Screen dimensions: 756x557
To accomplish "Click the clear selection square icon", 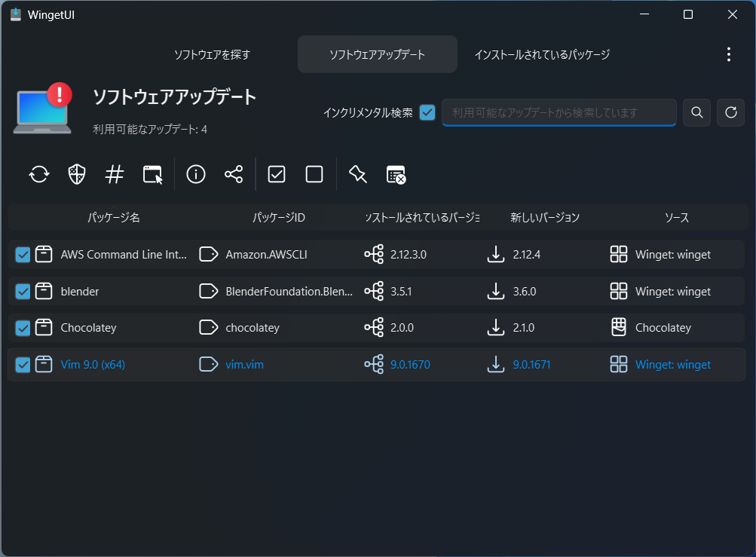I will point(314,174).
